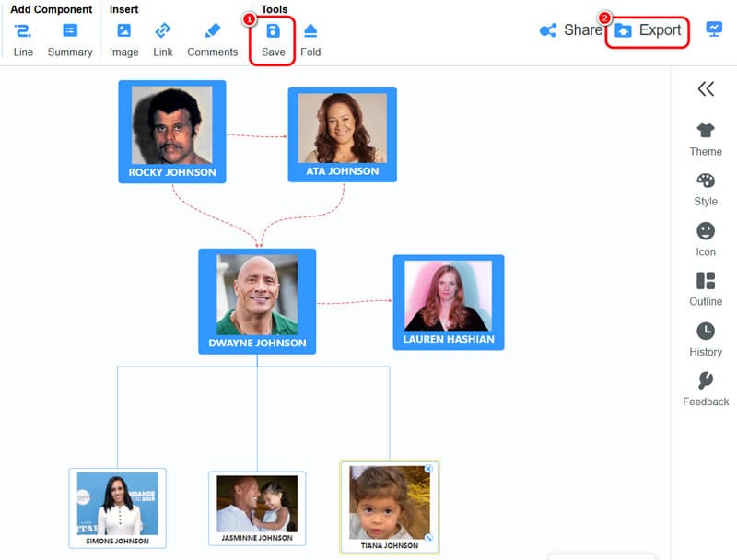Click the ATA JOHNSON name label
The image size is (737, 560).
pos(342,171)
